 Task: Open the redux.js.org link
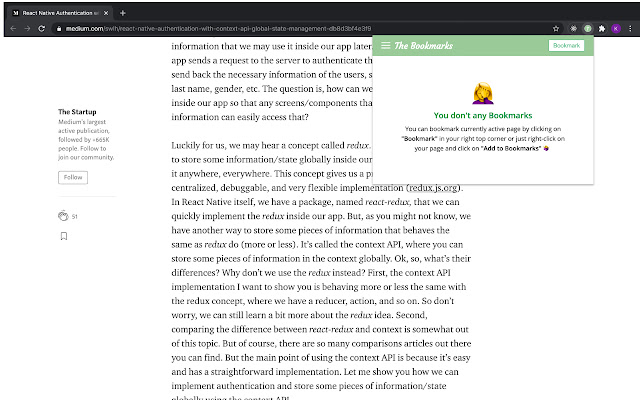coord(433,188)
